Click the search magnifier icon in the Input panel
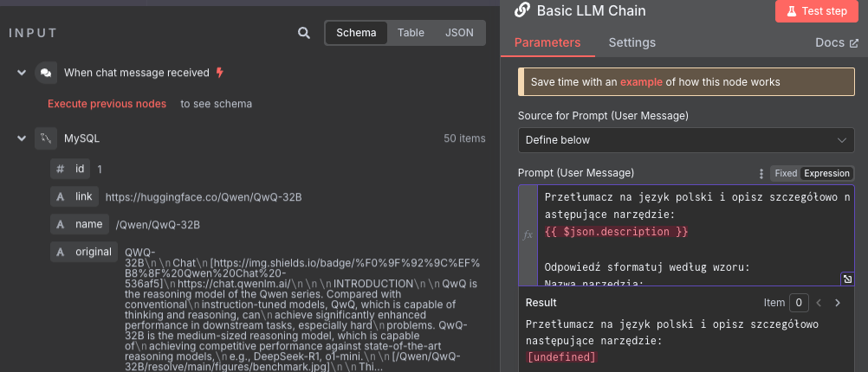This screenshot has height=372, width=868. pos(303,33)
